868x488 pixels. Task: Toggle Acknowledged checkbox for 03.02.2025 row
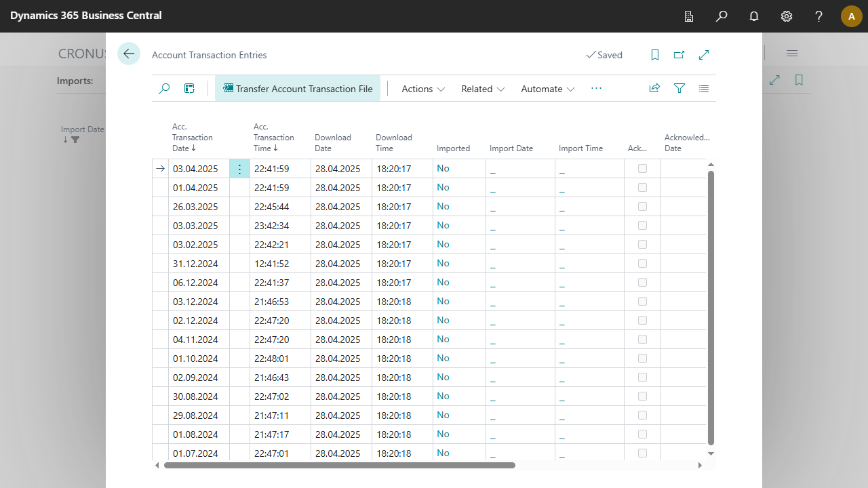[642, 244]
